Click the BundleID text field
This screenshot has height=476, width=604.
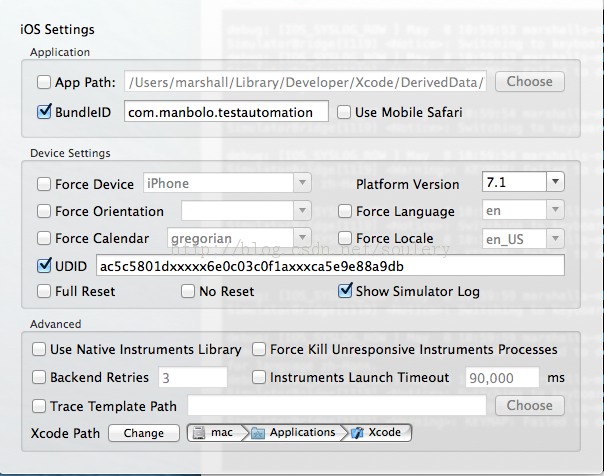226,111
